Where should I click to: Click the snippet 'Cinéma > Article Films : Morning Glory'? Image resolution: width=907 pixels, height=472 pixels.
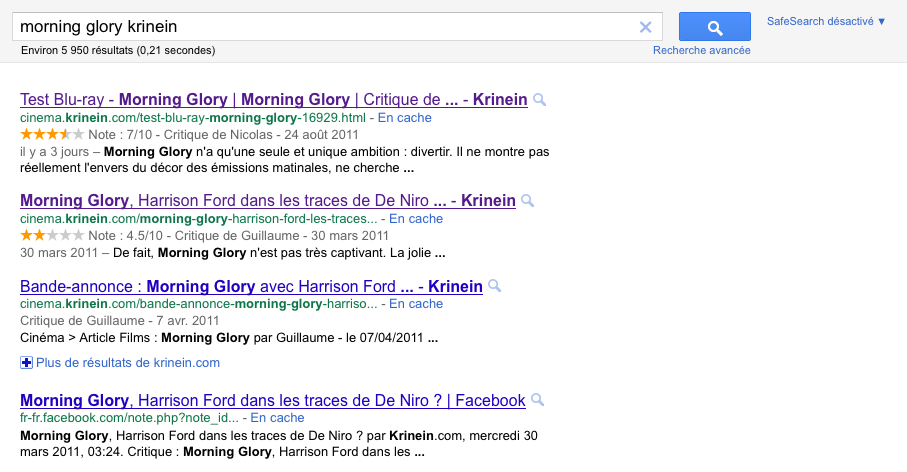(x=229, y=338)
